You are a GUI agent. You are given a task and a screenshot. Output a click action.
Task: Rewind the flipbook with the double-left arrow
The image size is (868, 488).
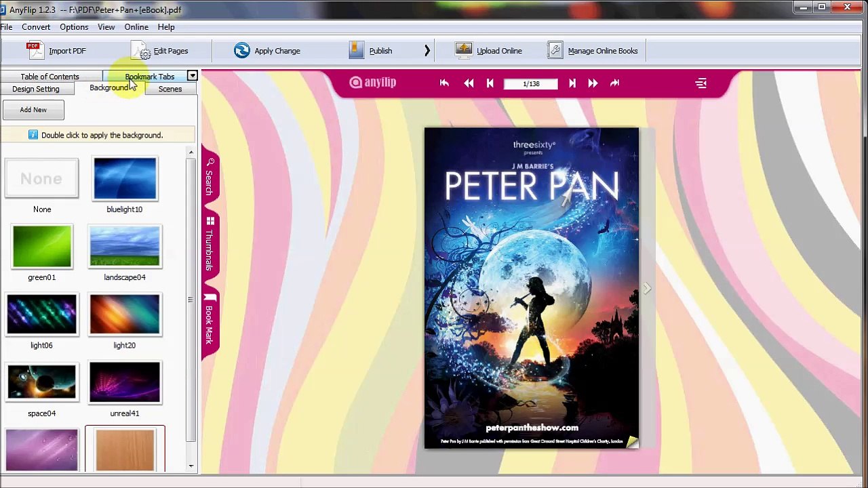coord(469,83)
